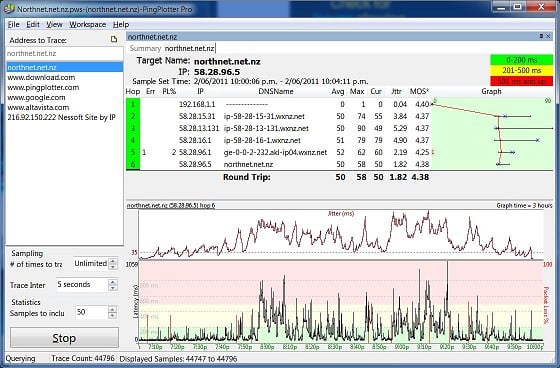Decrease the Trace Interval spinner

[x=112, y=288]
